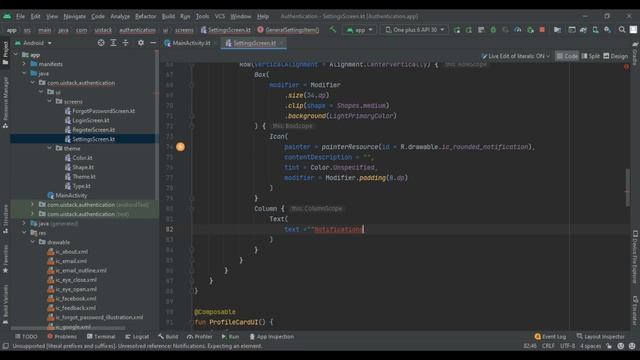Open Search Everywhere magnifier icon
This screenshot has width=640, height=360.
tap(622, 30)
